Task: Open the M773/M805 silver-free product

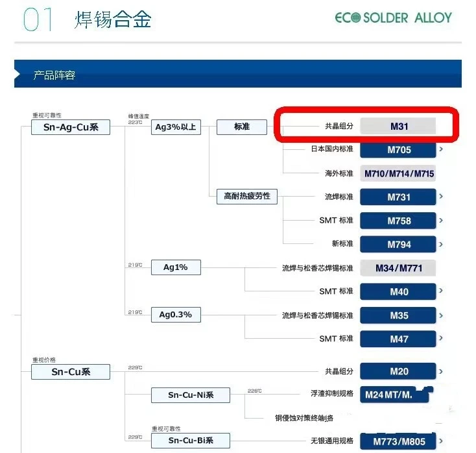Action: [398, 441]
